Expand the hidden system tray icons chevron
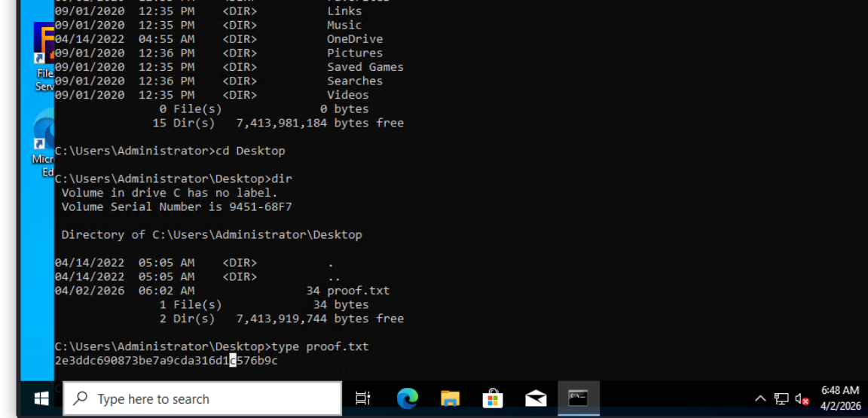Screen dimensions: 868x418 (x=760, y=399)
